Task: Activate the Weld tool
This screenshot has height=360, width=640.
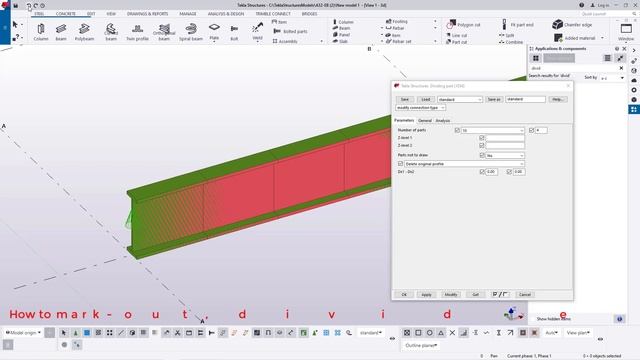Action: click(x=257, y=32)
